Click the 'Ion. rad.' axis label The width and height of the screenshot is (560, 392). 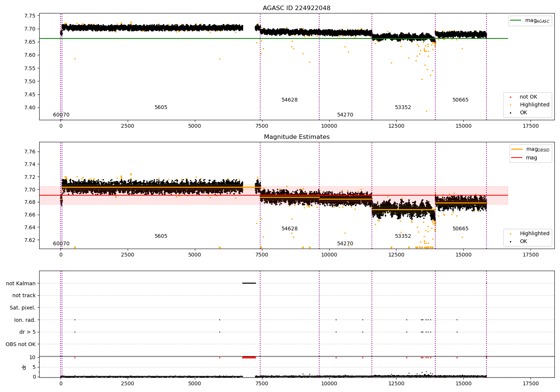[25, 320]
